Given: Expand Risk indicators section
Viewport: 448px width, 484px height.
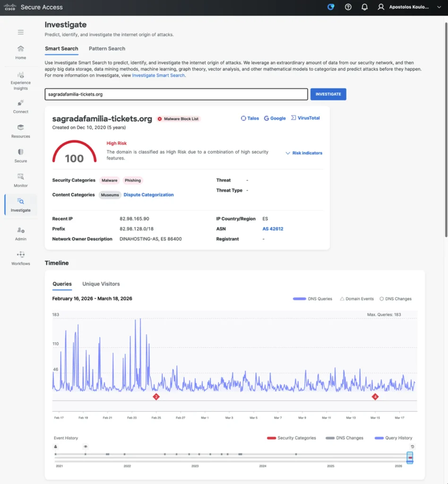Looking at the screenshot, I should click(304, 153).
